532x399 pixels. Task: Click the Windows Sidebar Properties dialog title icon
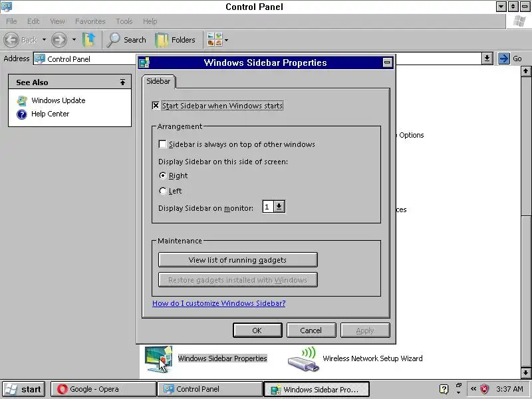pos(144,63)
